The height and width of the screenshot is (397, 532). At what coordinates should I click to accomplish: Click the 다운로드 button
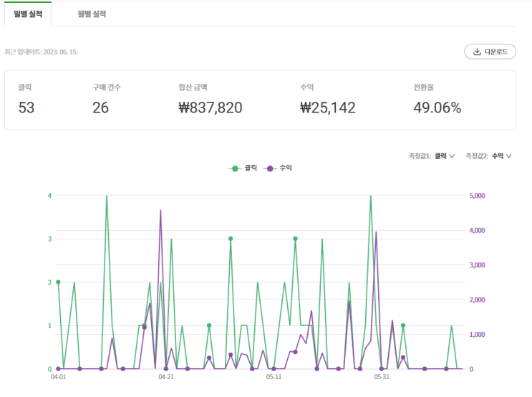click(x=490, y=52)
